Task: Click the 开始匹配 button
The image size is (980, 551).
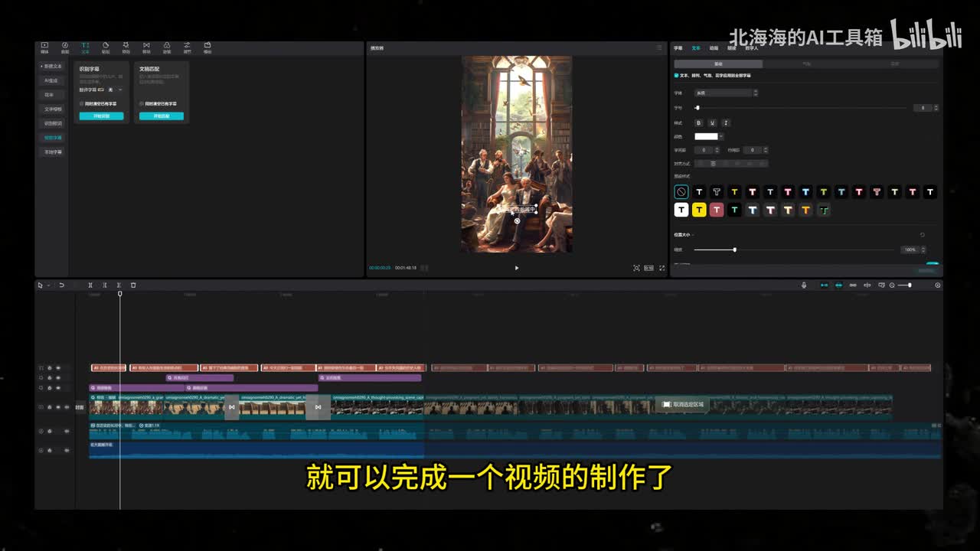Action: [x=161, y=116]
